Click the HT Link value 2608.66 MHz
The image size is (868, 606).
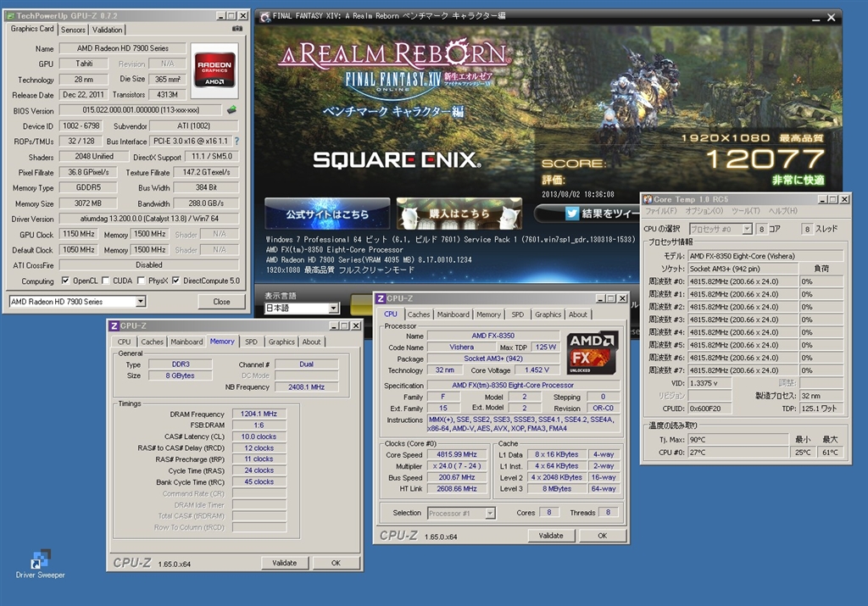(457, 489)
